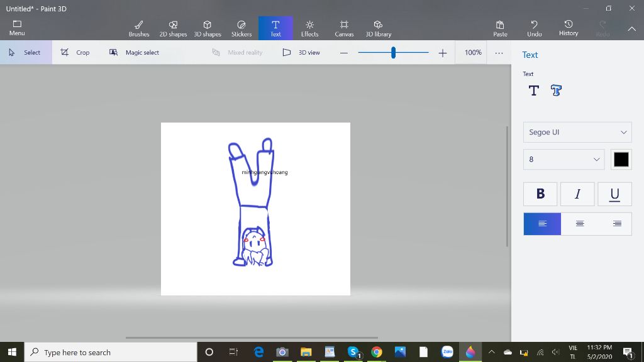Open the Effects panel
Screen dimensions: 644x362
[309, 28]
